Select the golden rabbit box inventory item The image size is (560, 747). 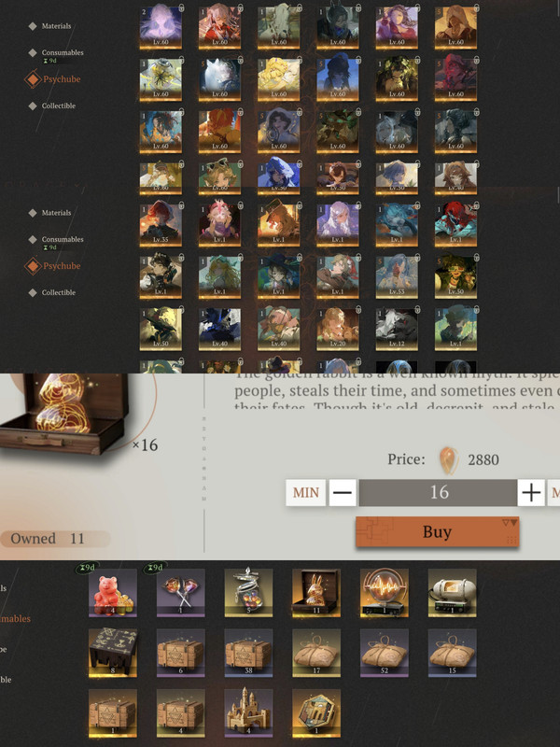coord(316,593)
